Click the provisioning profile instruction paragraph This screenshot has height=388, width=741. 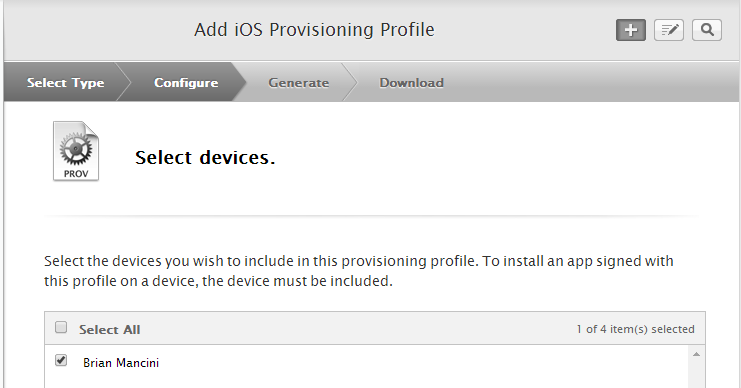[x=359, y=271]
